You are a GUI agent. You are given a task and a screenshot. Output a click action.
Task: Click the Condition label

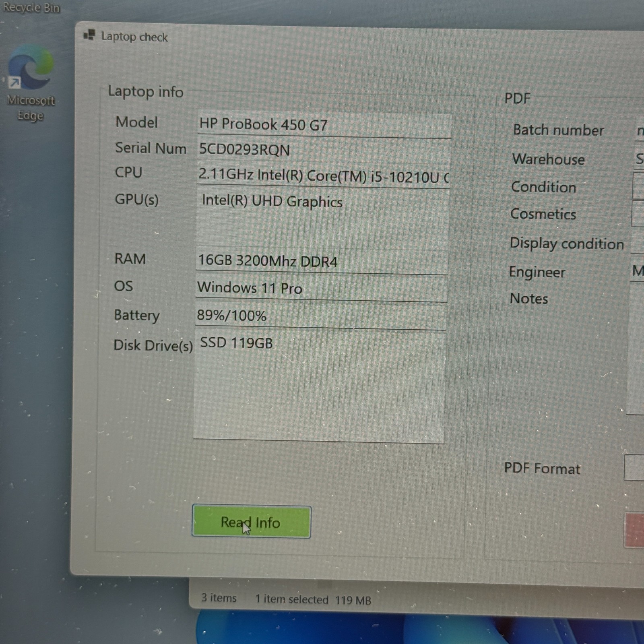(543, 187)
